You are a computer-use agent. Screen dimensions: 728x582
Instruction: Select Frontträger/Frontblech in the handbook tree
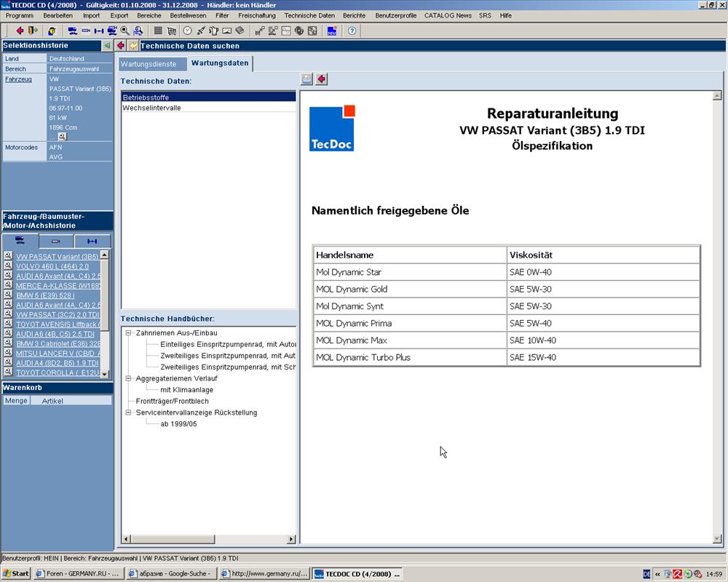pyautogui.click(x=172, y=401)
